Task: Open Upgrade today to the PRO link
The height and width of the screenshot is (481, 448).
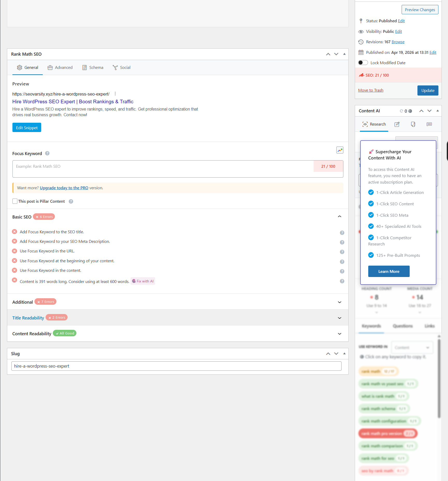Action: click(64, 188)
